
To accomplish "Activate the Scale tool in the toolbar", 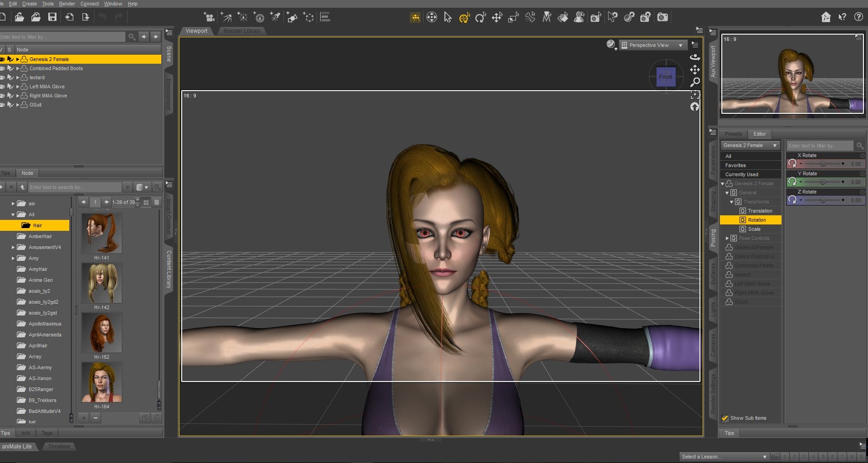I will (513, 18).
